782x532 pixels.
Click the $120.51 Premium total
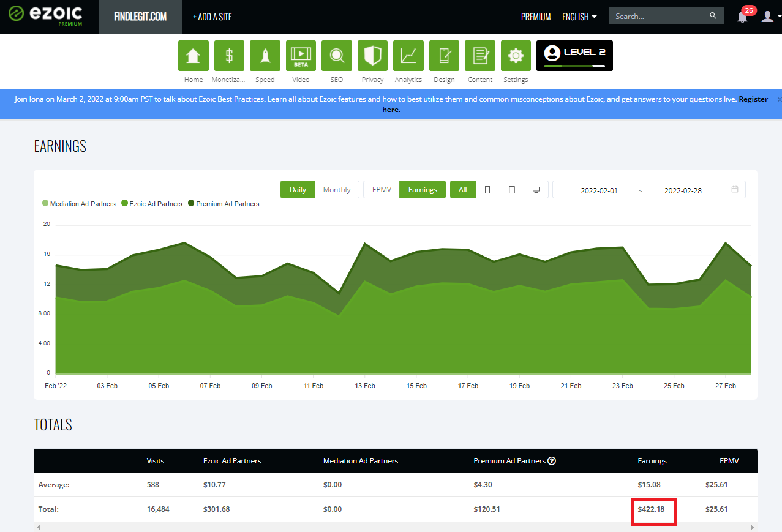point(487,509)
